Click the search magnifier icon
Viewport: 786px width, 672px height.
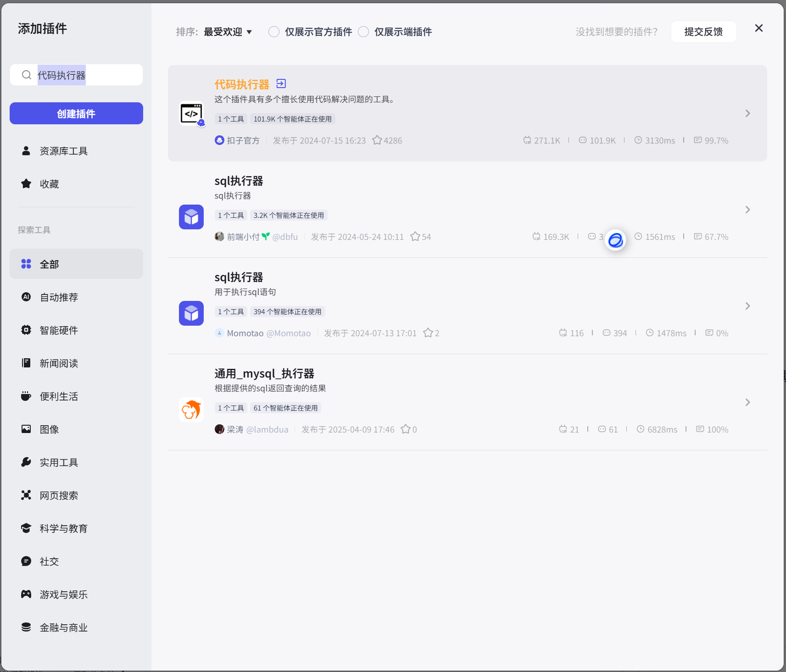tap(26, 75)
